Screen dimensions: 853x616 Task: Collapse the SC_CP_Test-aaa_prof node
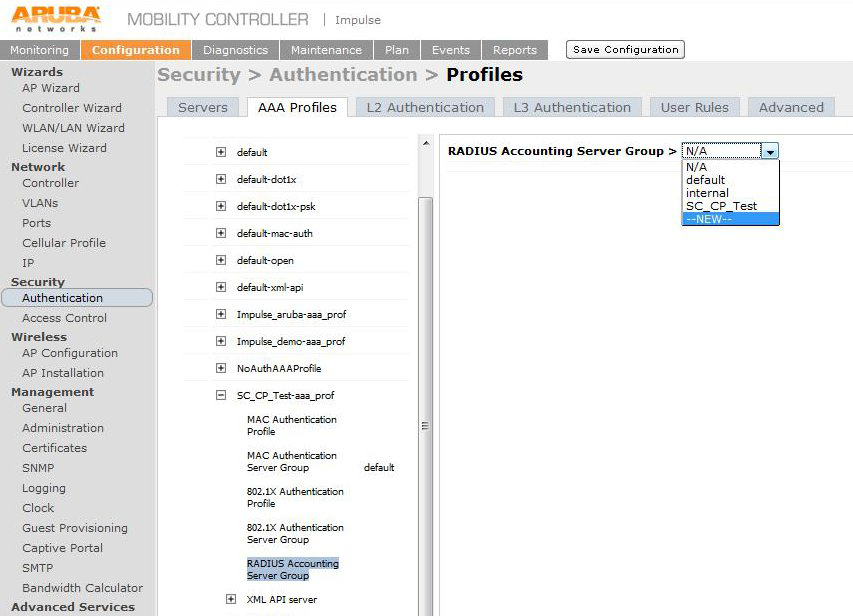[x=221, y=395]
